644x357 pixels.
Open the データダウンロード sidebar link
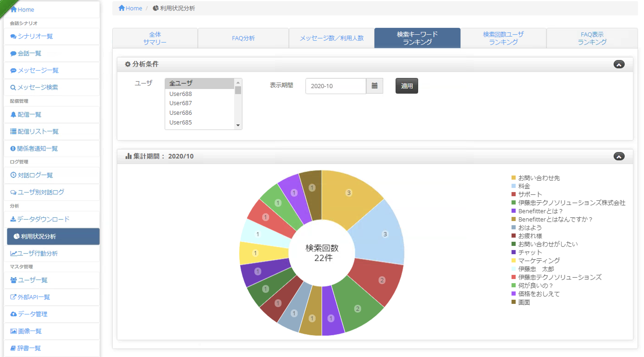point(52,219)
